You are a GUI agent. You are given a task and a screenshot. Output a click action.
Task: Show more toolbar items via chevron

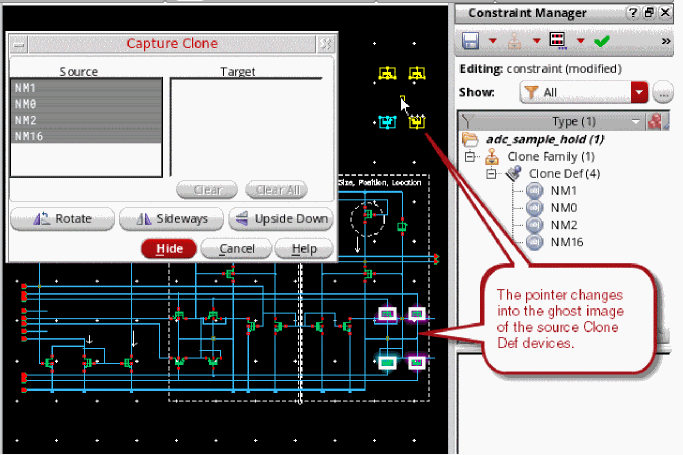click(x=666, y=41)
